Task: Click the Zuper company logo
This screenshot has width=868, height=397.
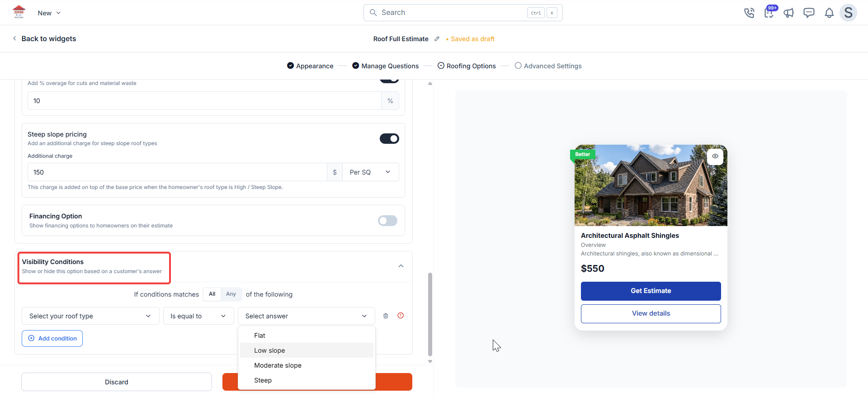Action: [x=19, y=12]
